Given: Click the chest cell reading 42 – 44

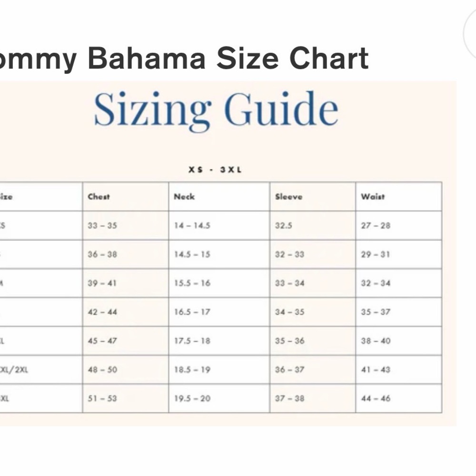Looking at the screenshot, I should click(x=125, y=312).
